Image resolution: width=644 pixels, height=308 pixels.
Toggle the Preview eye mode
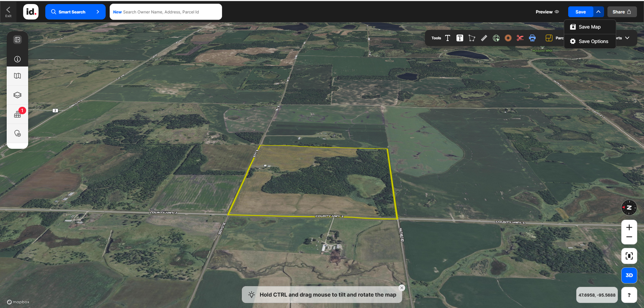click(547, 12)
